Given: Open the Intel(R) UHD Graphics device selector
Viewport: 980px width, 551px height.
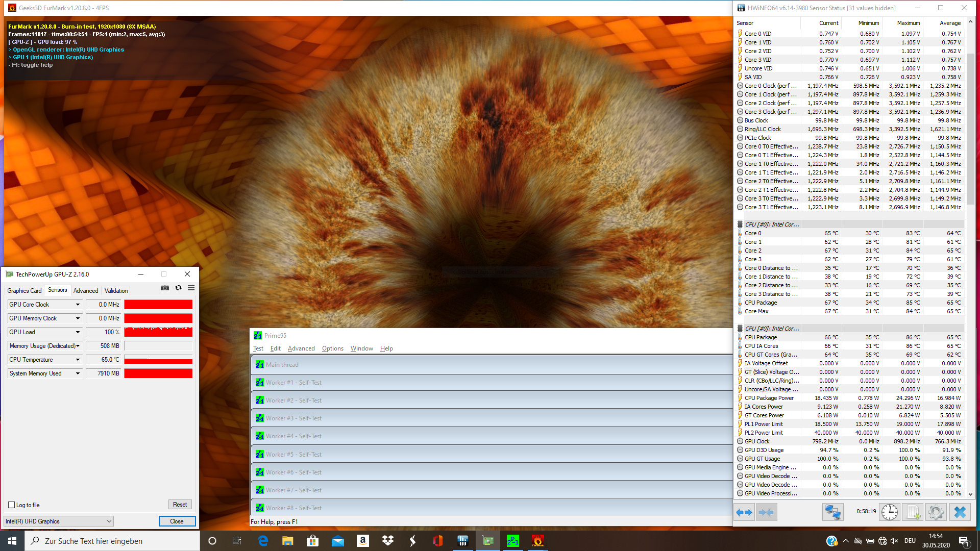Looking at the screenshot, I should point(58,521).
